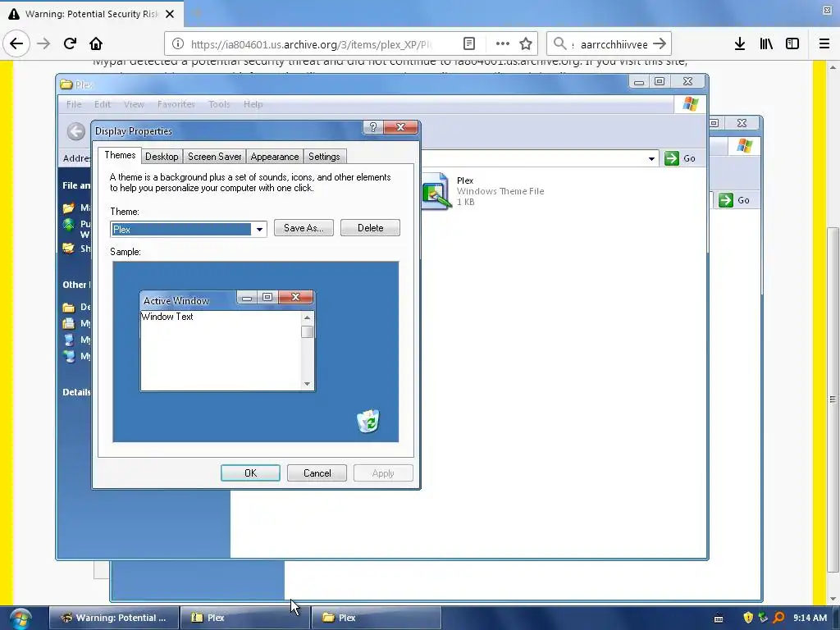840x630 pixels.
Task: Submit search with the arrow icon
Action: (x=660, y=43)
